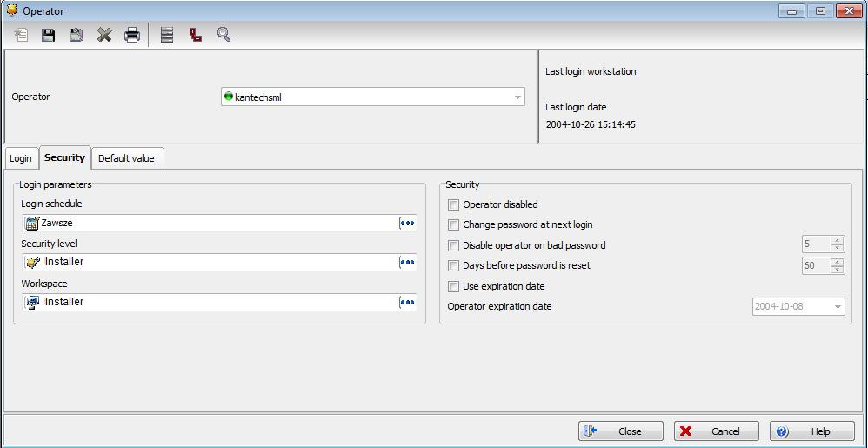Viewport: 868px width, 448px height.
Task: Enable the Operator disabled checkbox
Action: 454,205
